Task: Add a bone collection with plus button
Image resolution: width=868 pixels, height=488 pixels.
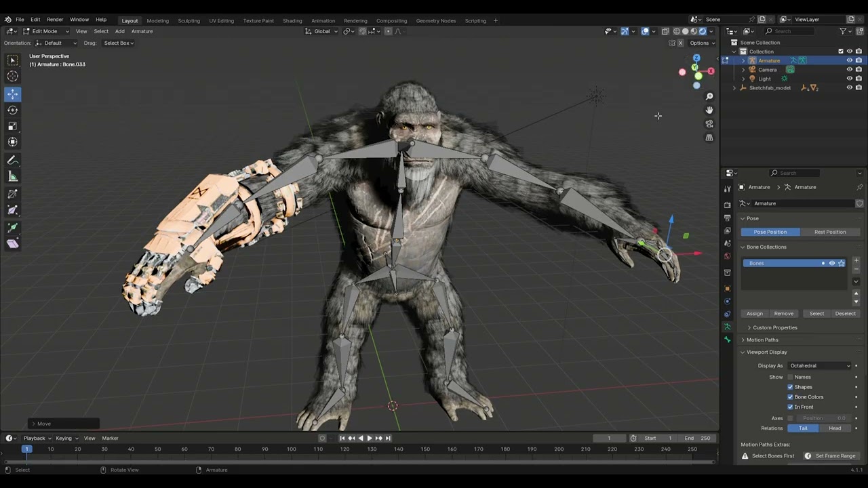Action: 856,261
